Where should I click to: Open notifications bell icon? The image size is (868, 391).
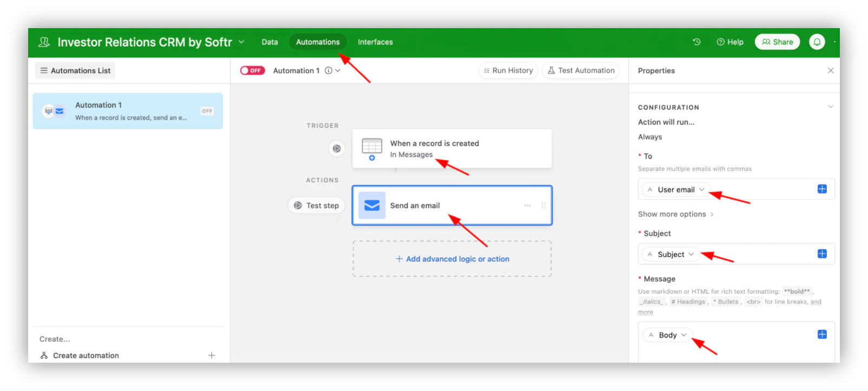817,42
